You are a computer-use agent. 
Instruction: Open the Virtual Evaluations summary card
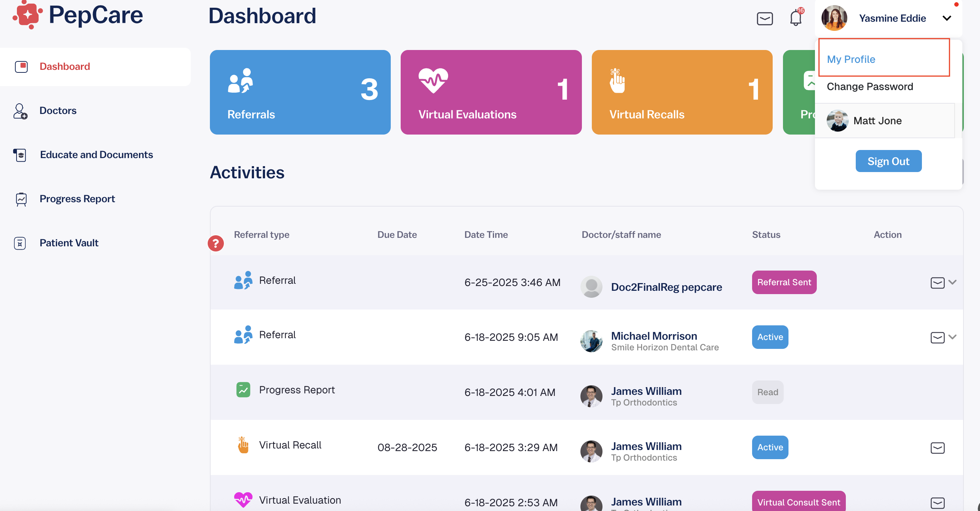491,92
